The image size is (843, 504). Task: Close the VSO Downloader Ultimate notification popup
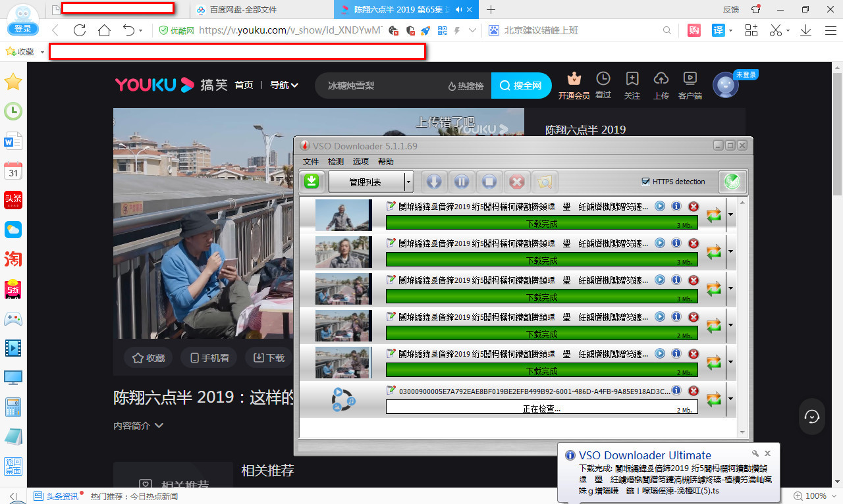pos(768,453)
